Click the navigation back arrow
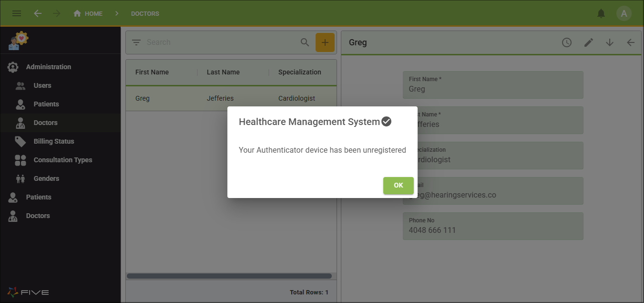Viewport: 644px width, 303px height. [x=38, y=13]
